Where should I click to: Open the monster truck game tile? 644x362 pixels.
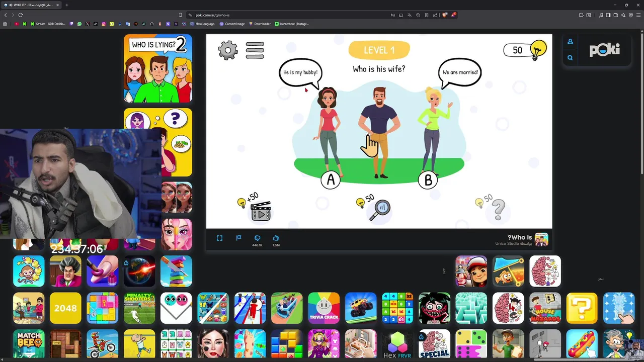click(x=361, y=308)
